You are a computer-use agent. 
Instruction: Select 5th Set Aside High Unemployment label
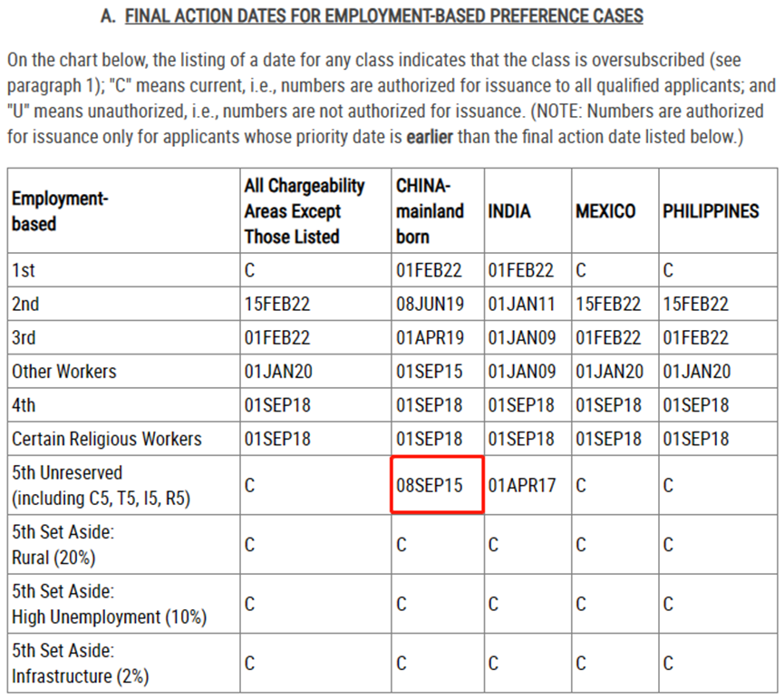tap(109, 604)
